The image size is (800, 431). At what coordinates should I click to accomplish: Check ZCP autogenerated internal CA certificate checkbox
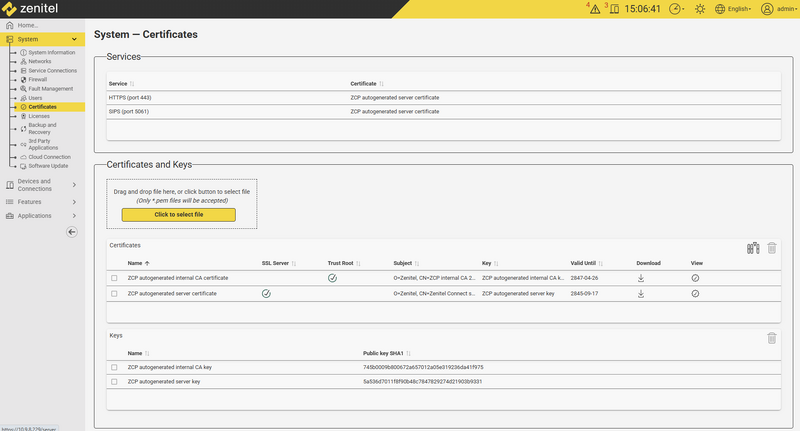click(x=114, y=278)
